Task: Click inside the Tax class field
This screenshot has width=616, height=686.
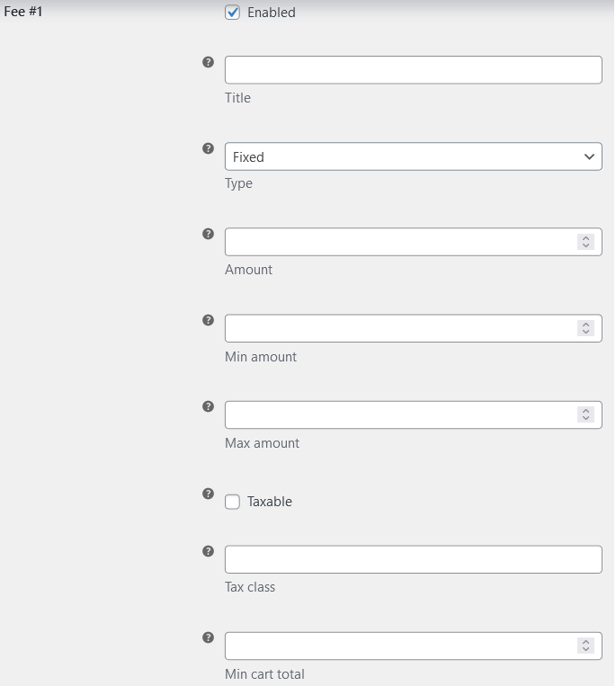Action: tap(413, 559)
